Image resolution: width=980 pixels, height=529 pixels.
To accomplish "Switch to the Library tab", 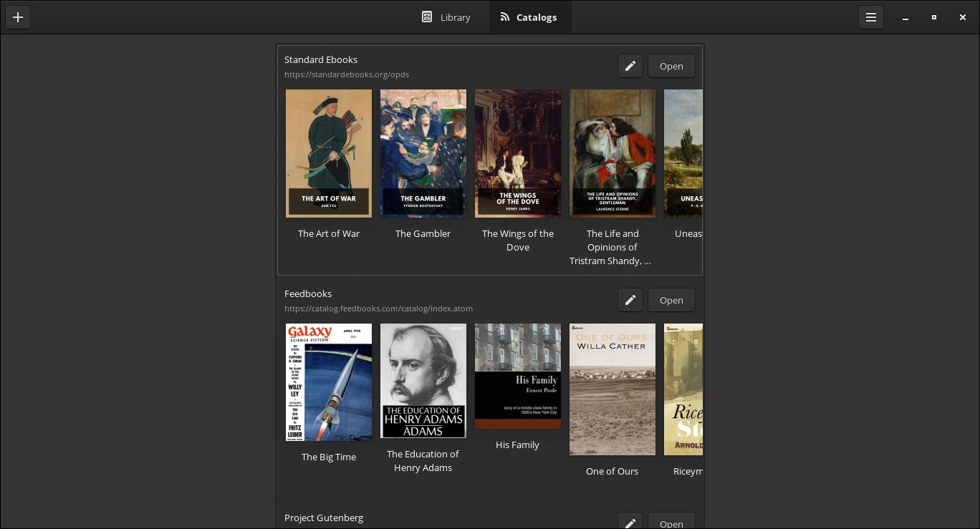I will click(x=446, y=17).
